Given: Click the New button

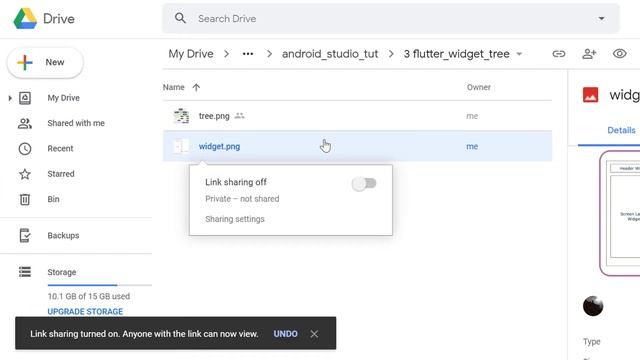Looking at the screenshot, I should (45, 62).
